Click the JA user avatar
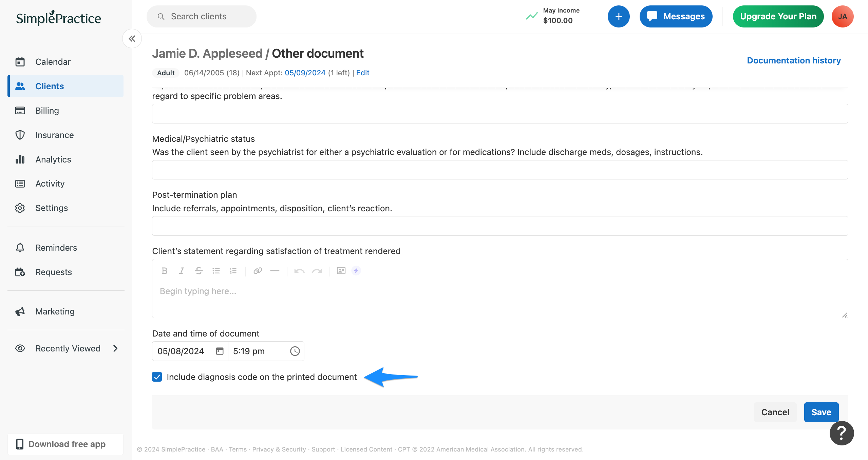868x460 pixels. click(842, 16)
